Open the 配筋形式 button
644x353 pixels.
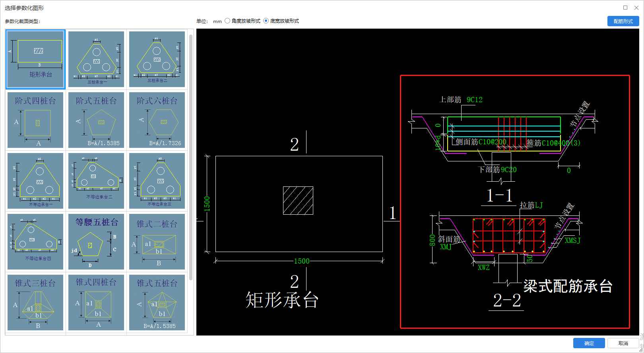pyautogui.click(x=623, y=21)
